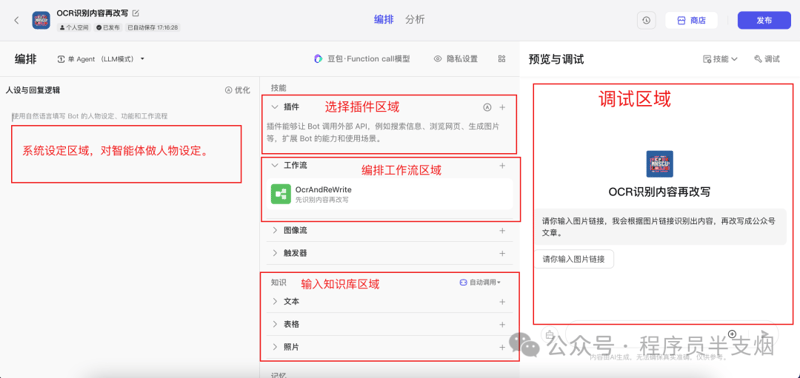Expand the 照片 knowledge section
Viewport: 800px width, 378px height.
(275, 347)
